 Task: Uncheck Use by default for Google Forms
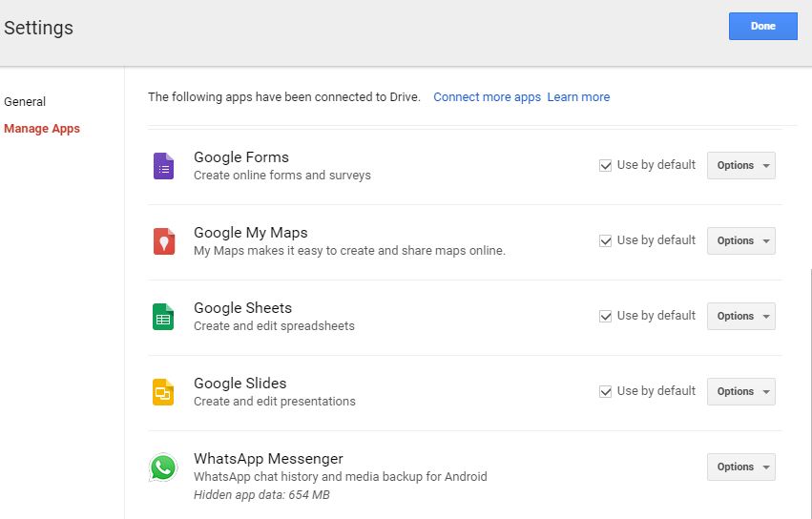point(605,165)
